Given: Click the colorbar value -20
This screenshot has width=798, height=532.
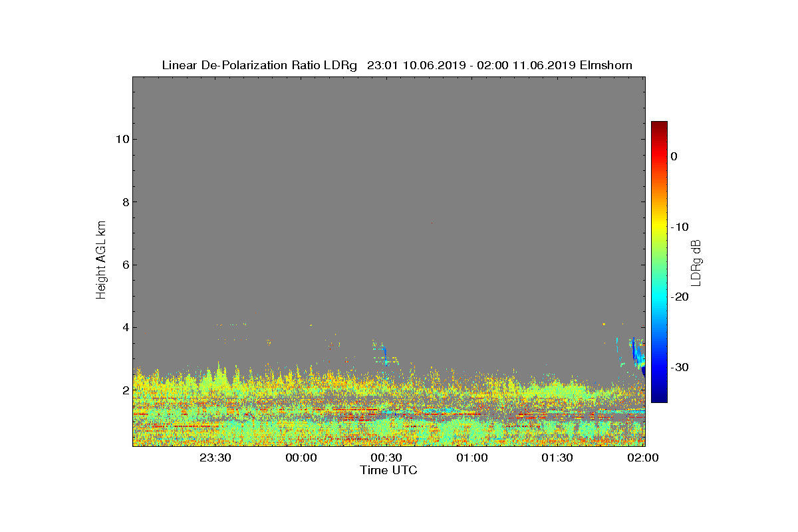Looking at the screenshot, I should [680, 297].
